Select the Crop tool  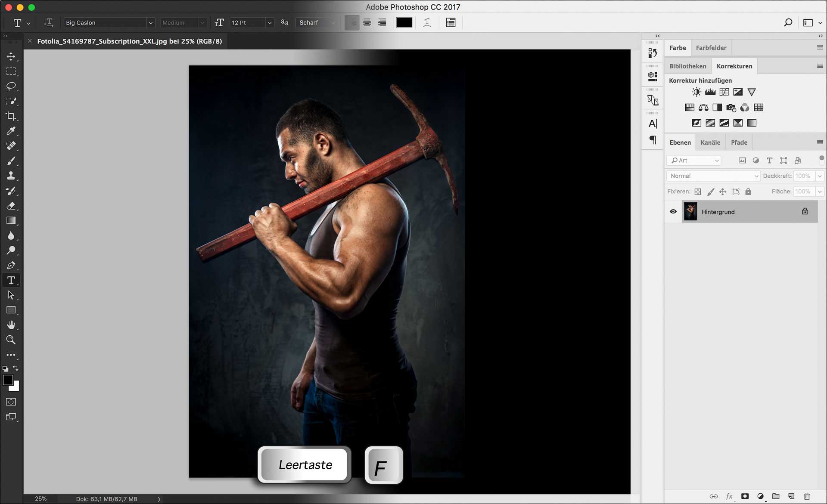click(11, 116)
